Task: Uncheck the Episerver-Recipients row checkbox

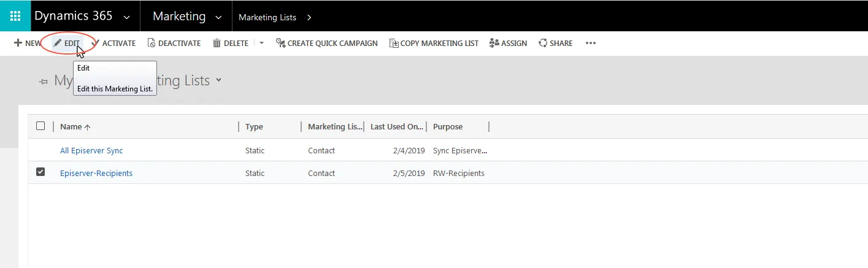Action: pyautogui.click(x=40, y=172)
